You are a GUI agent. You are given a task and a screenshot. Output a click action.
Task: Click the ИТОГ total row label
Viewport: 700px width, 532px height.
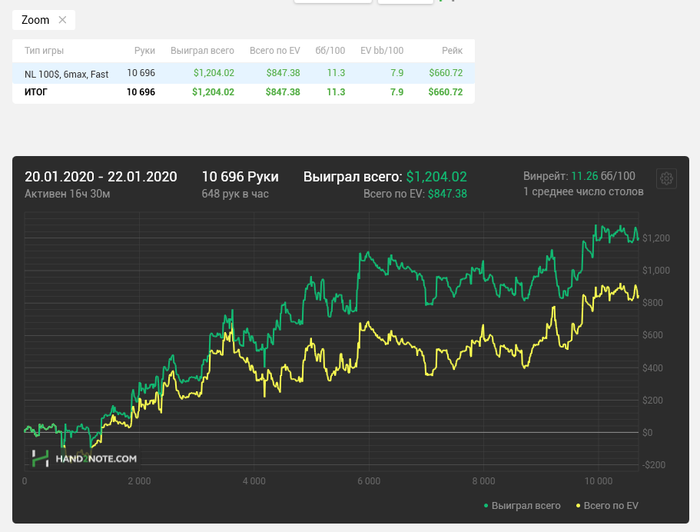tap(36, 92)
